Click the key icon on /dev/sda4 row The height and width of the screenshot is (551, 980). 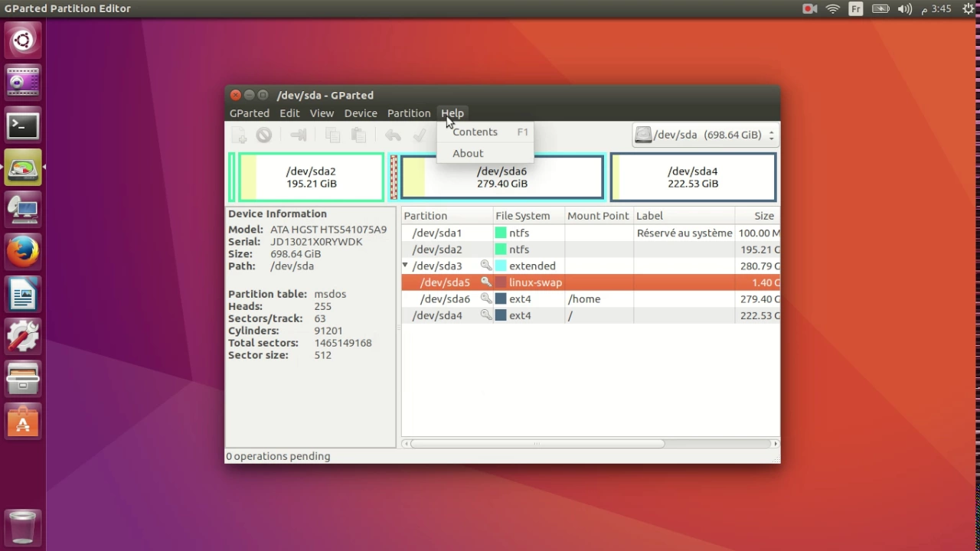485,315
